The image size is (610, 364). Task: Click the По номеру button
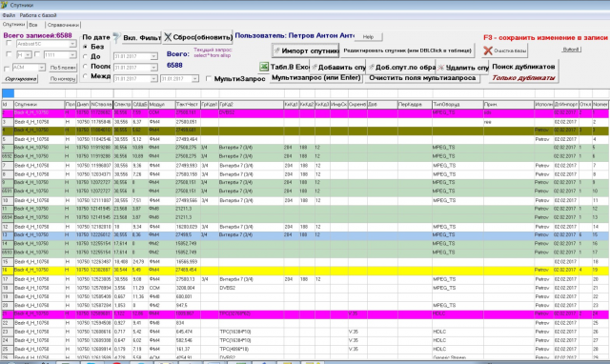pos(63,79)
